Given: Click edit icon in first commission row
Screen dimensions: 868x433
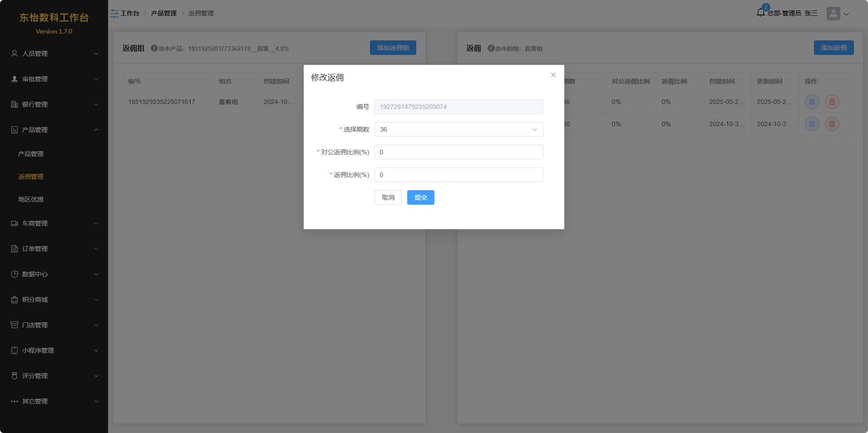Looking at the screenshot, I should pos(812,102).
